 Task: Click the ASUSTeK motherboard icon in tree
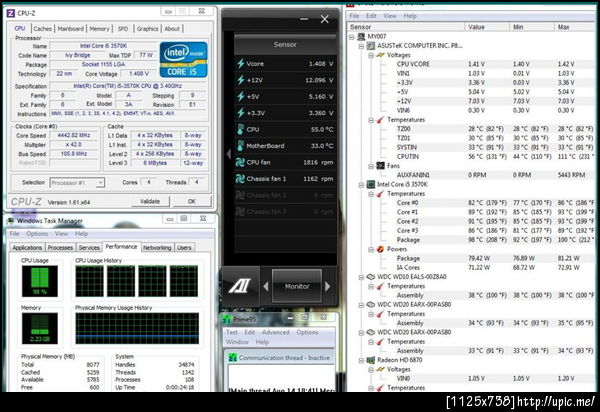click(x=370, y=46)
